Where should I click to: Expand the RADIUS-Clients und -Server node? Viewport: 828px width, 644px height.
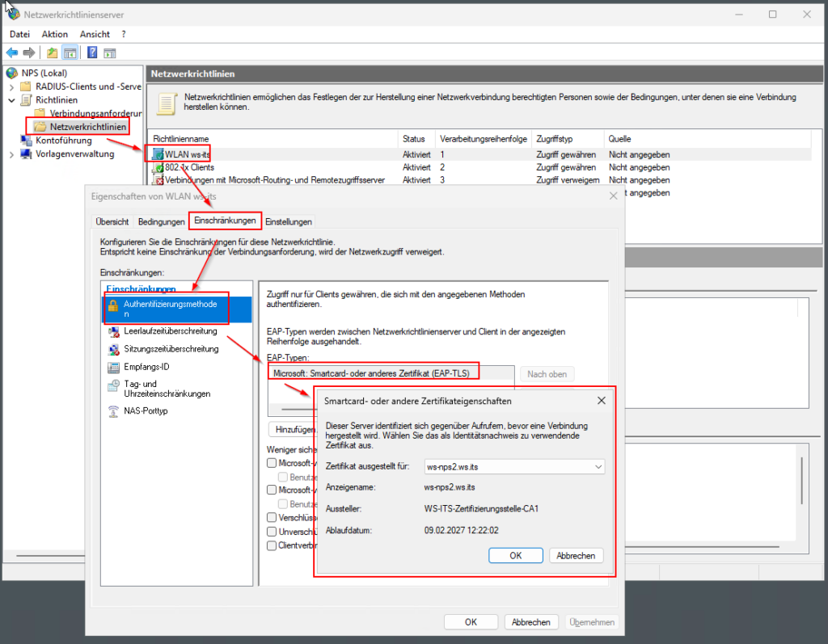click(11, 86)
